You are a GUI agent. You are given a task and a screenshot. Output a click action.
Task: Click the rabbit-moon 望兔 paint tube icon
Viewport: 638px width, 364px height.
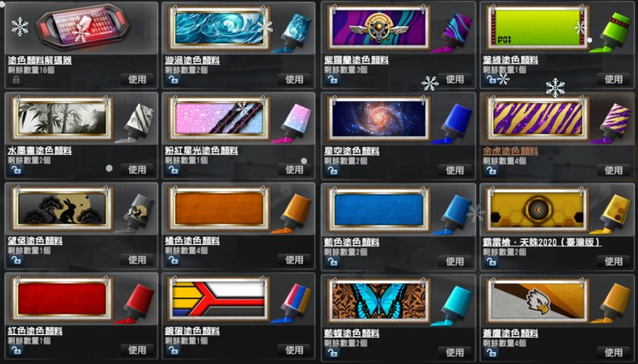tap(136, 213)
